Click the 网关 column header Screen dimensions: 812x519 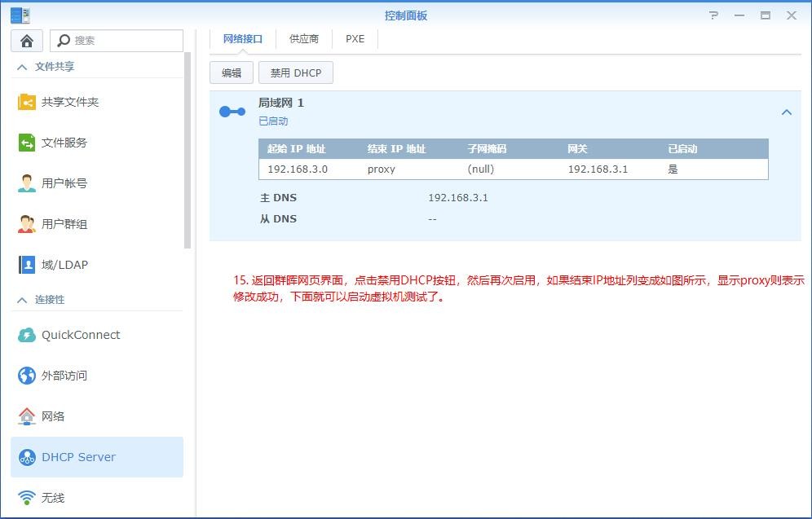pos(577,149)
